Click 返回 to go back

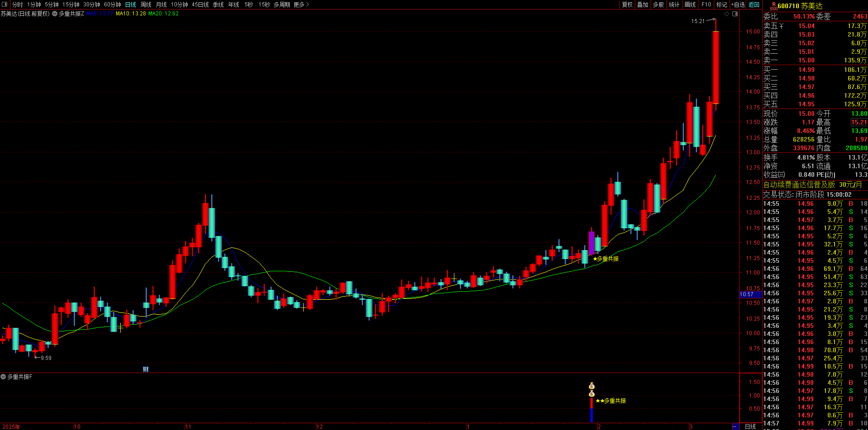click(754, 5)
